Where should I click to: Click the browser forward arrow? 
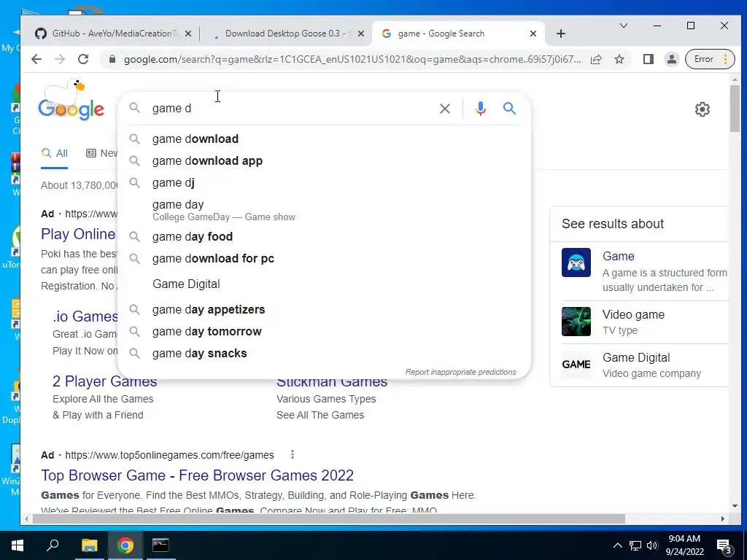coord(60,59)
